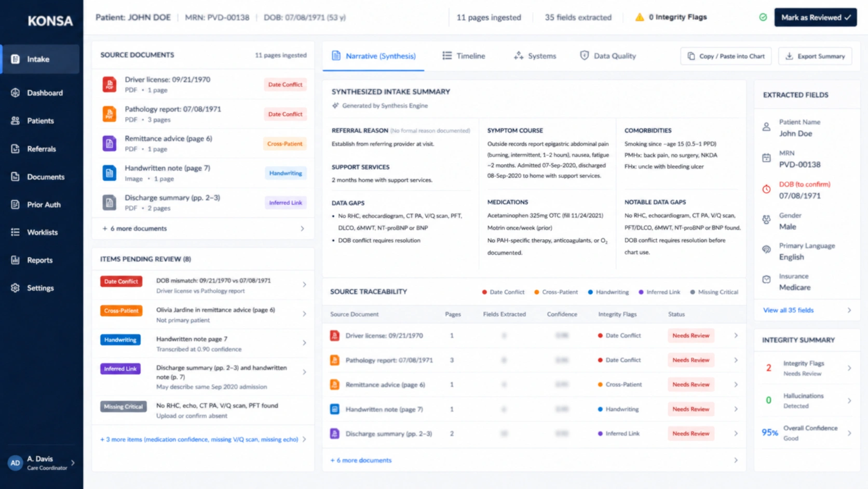Click the Discharge summary file icon in Source Documents
Viewport: 868px width, 489px height.
[109, 203]
